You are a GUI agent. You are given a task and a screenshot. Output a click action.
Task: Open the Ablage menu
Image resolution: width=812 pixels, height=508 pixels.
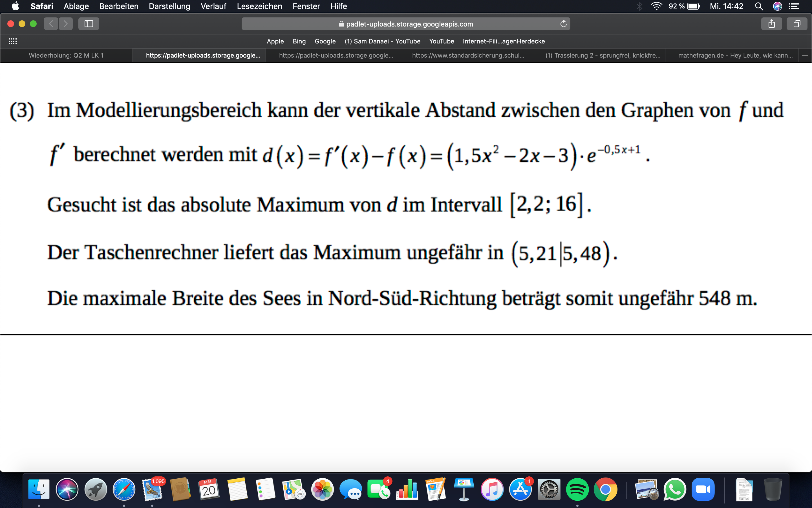click(76, 6)
